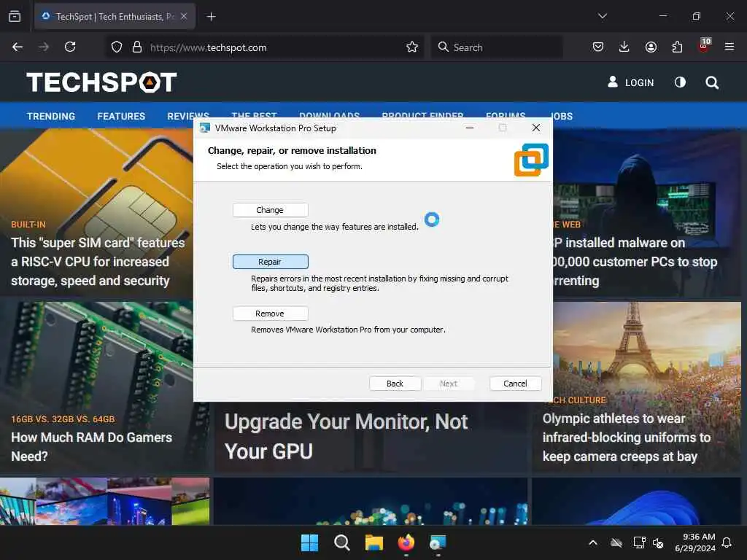Go Back in the VMware setup wizard
Viewport: 747px width, 560px height.
[395, 384]
